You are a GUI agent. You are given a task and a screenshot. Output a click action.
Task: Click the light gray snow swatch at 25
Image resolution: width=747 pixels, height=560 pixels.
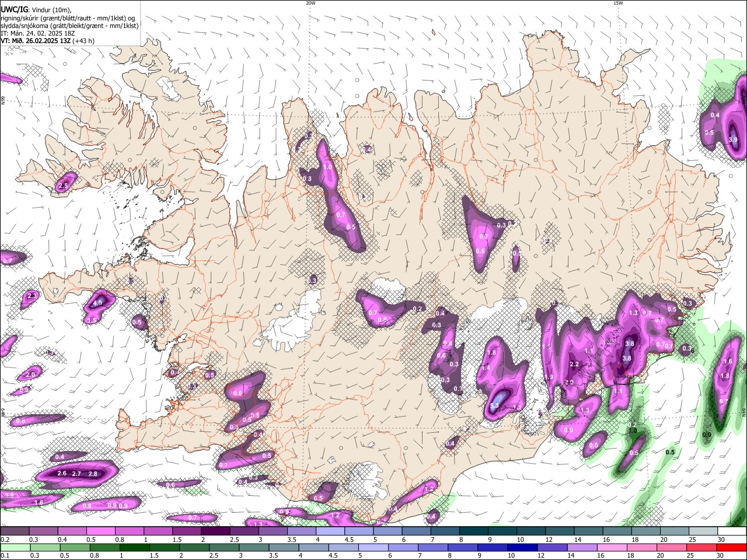(703, 531)
